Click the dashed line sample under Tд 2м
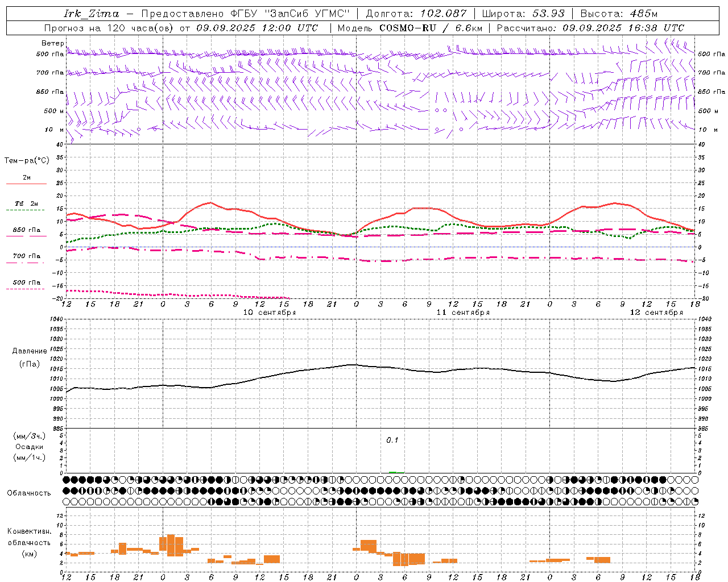The image size is (728, 582). 25,210
